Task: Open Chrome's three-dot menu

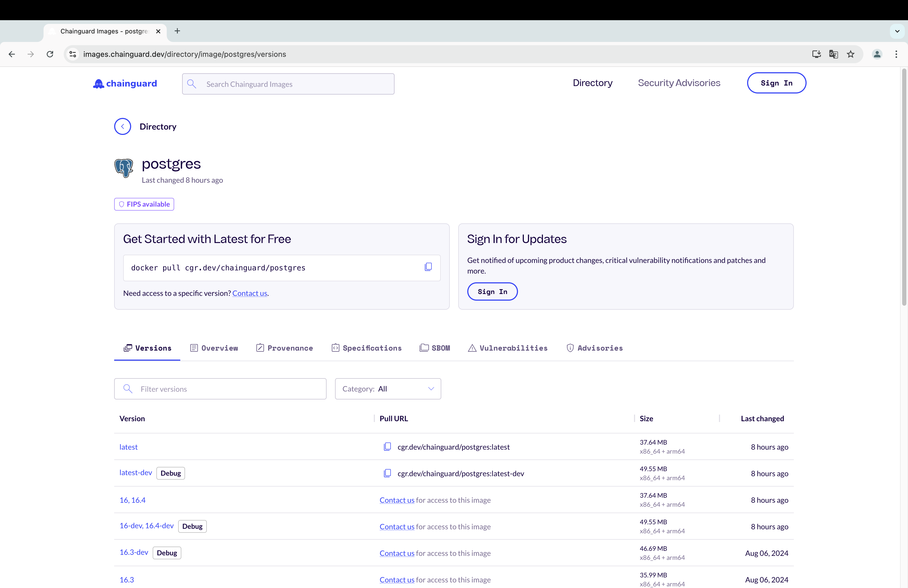Action: (x=896, y=54)
